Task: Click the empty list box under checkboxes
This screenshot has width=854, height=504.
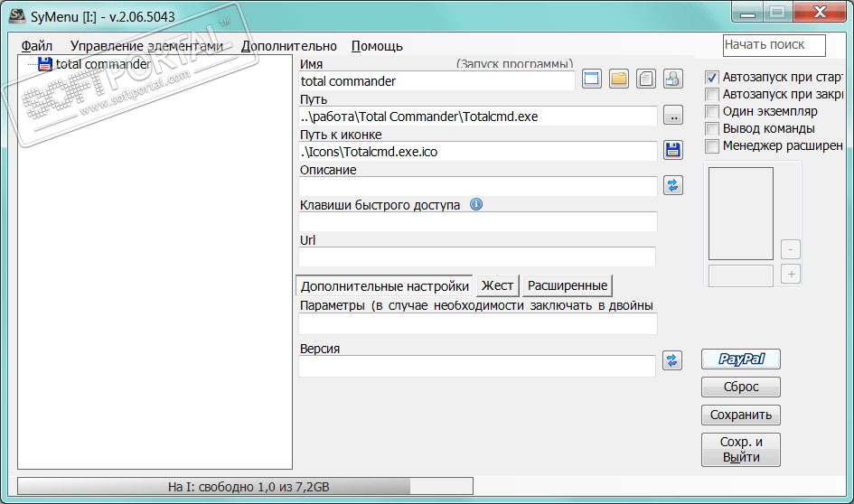Action: coord(741,213)
